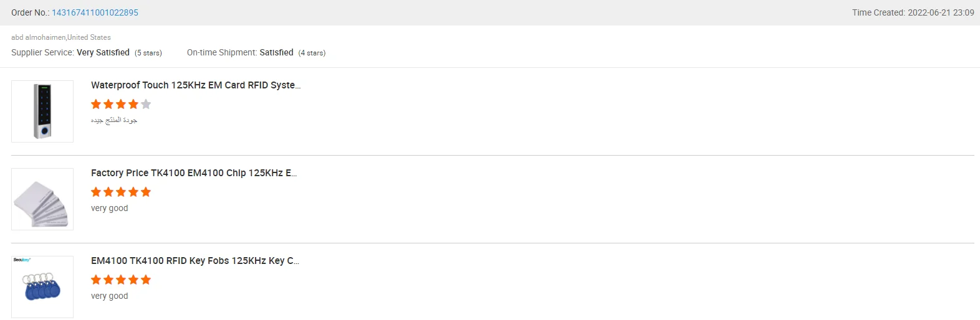Click the first star under EM4100 Key Fobs
The width and height of the screenshot is (980, 320).
click(x=96, y=280)
